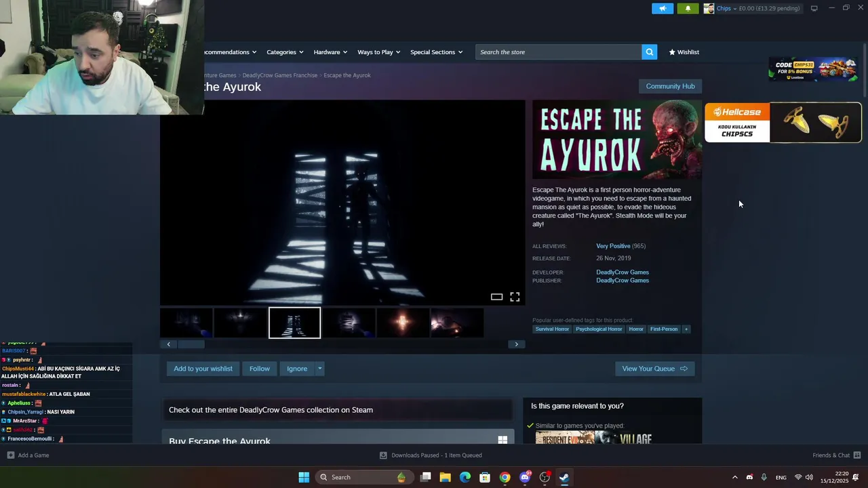Click inside the Search the store field
This screenshot has height=488, width=868.
[x=558, y=52]
